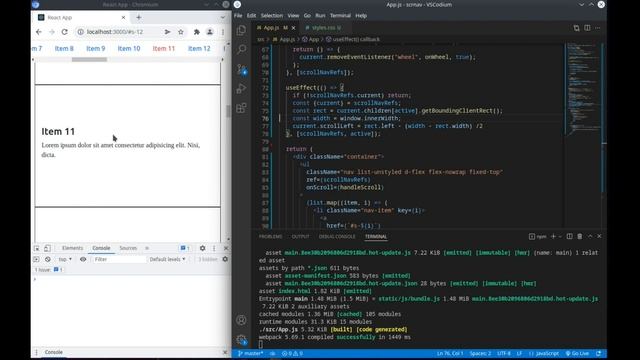Select Console tab in DevTools
Viewport: 640px width, 360px height.
click(x=101, y=248)
